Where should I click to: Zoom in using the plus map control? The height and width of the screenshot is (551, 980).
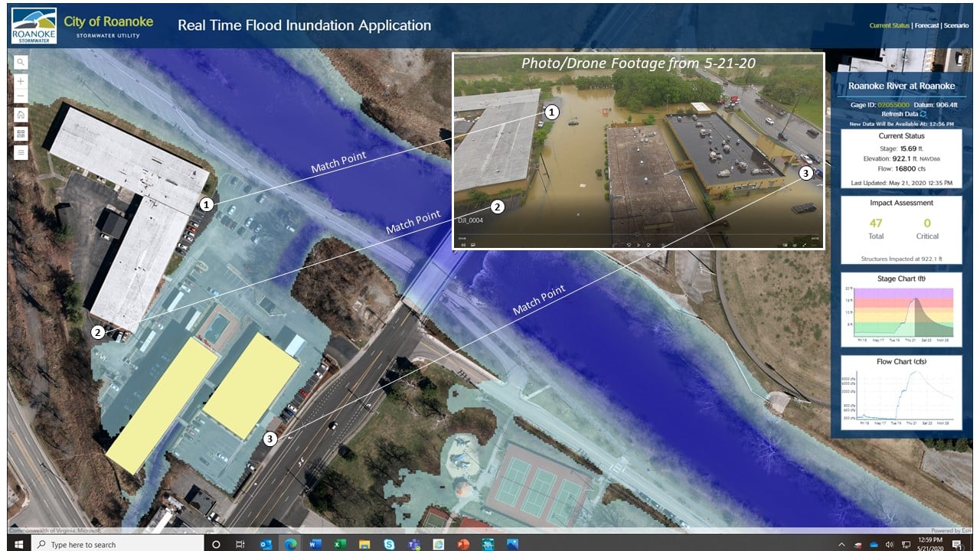tap(19, 82)
